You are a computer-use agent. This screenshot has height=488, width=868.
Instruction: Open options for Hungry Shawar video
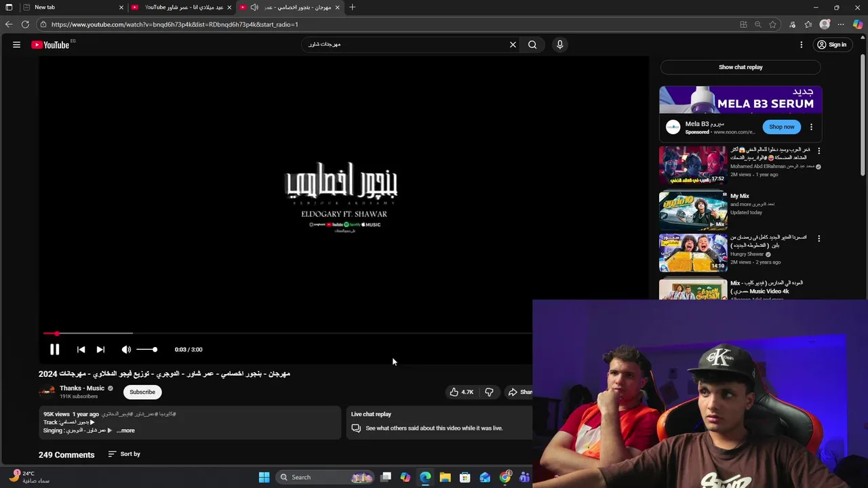pos(818,239)
